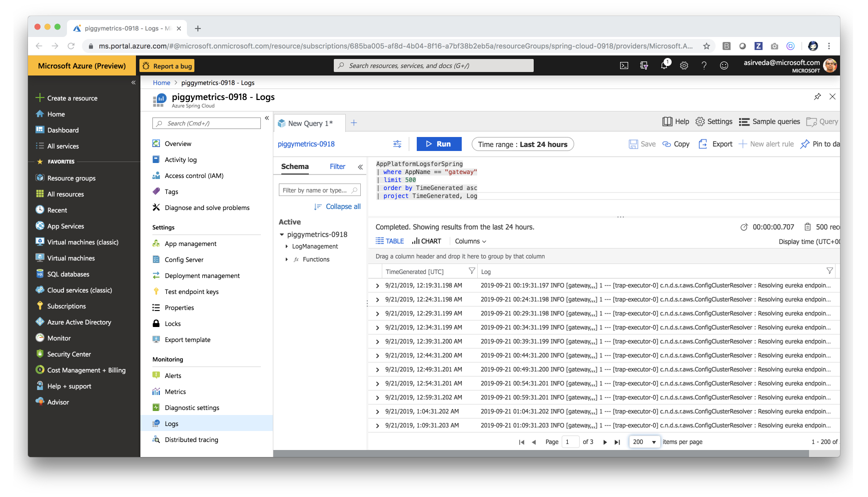This screenshot has height=497, width=868.
Task: Open portal settings gear in header
Action: coord(684,65)
